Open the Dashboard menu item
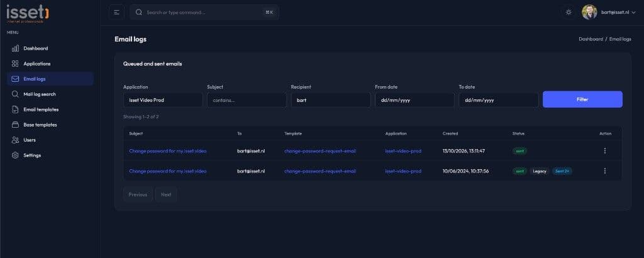The image size is (644, 258). 50,48
